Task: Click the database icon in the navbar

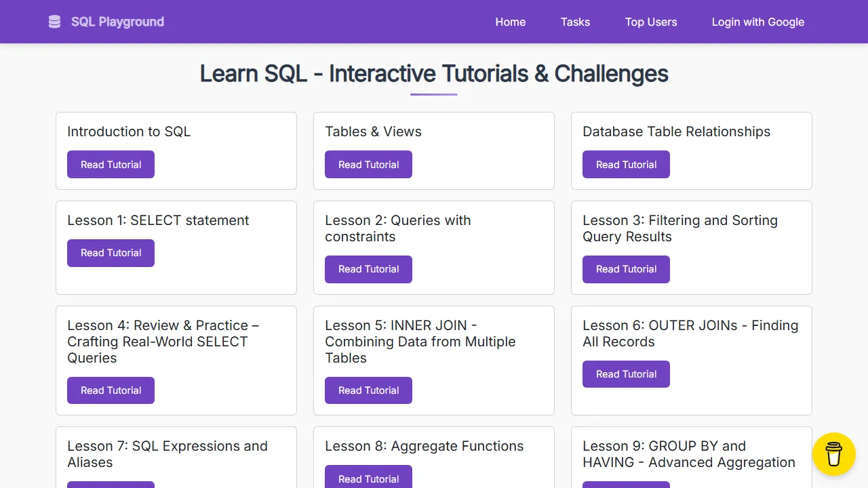Action: (54, 21)
